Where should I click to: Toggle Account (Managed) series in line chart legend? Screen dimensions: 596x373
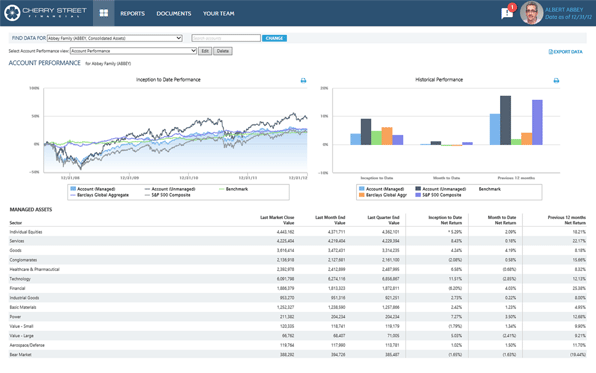(x=93, y=189)
